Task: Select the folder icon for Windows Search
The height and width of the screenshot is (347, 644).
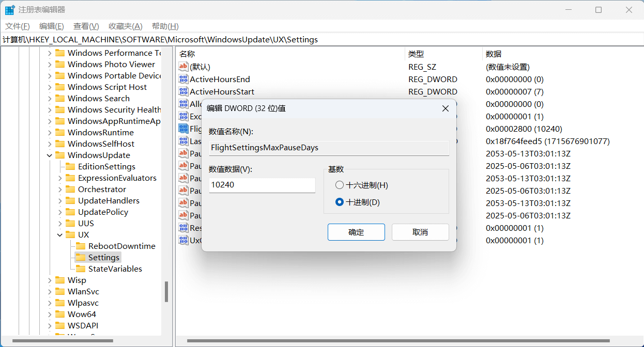Action: [60, 98]
